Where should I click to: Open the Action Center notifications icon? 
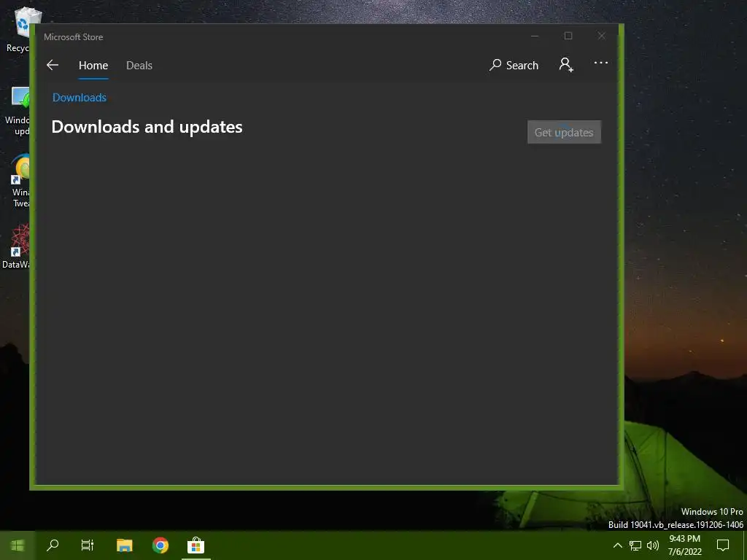[x=723, y=545]
